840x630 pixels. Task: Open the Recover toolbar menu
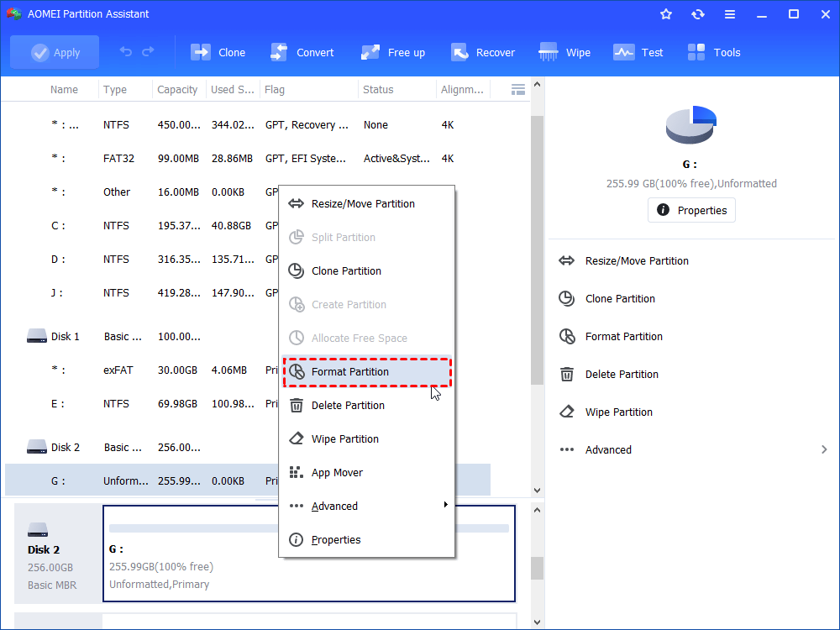[483, 52]
